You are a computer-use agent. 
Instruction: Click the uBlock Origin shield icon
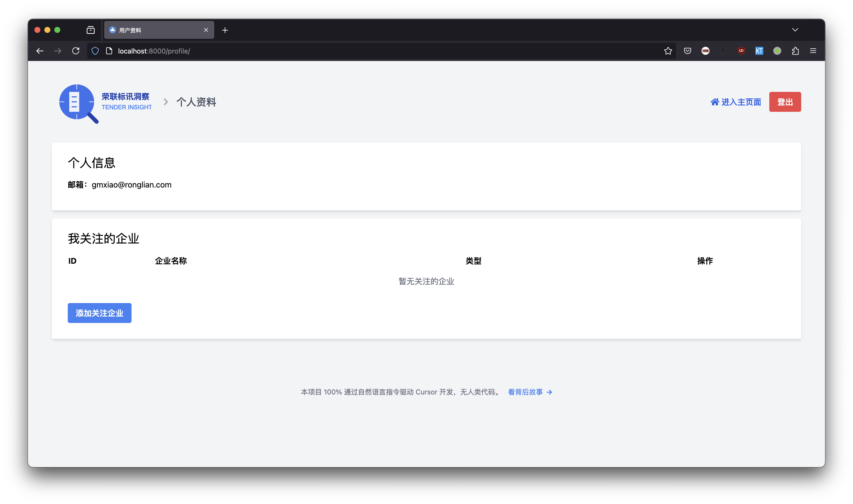point(741,51)
